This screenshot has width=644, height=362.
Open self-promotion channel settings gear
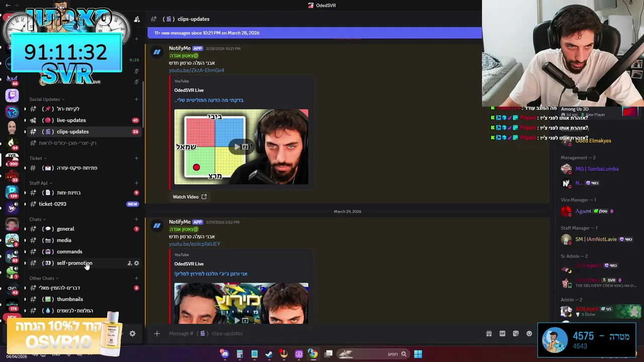pyautogui.click(x=136, y=263)
